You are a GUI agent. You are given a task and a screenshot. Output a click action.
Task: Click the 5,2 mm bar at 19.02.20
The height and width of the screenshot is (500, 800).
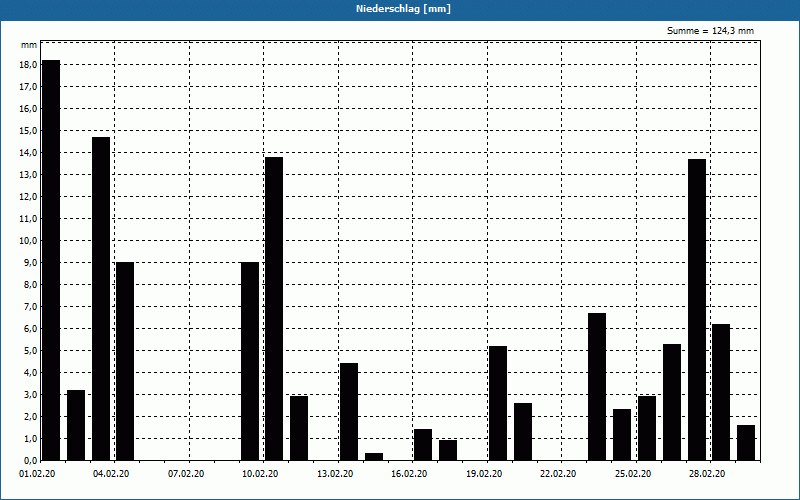498,403
